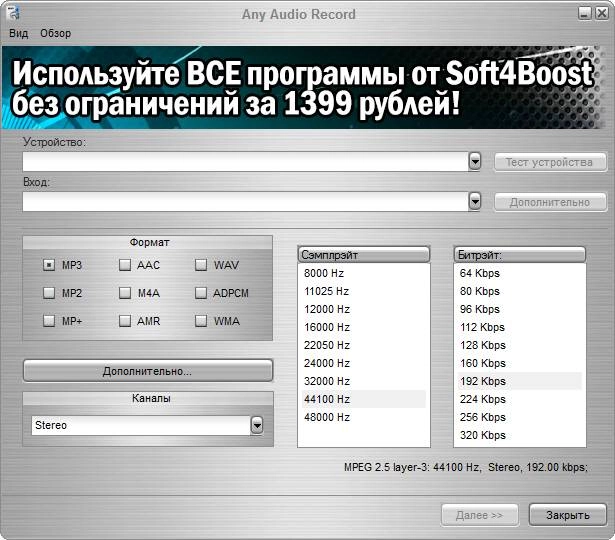The image size is (615, 540).
Task: Minimize the Any Audio Record window
Action: (584, 13)
